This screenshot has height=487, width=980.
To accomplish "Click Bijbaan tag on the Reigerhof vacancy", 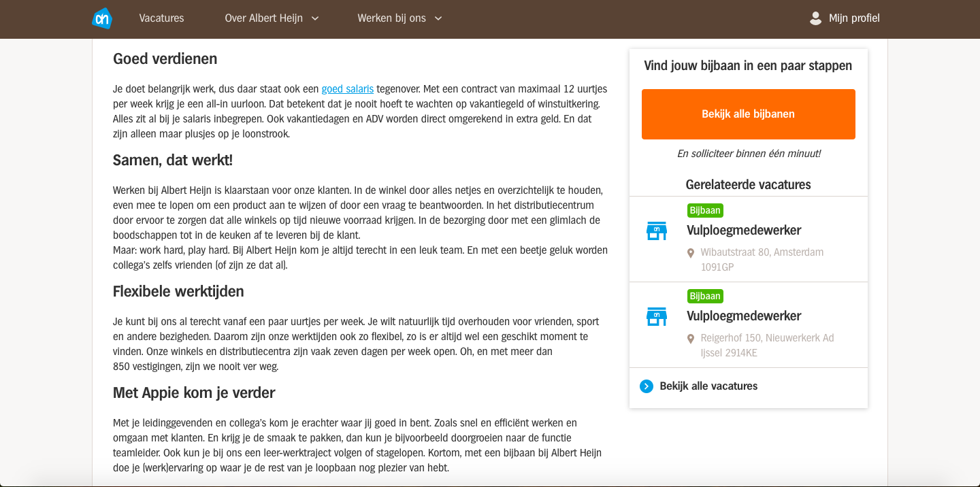I will 705,296.
